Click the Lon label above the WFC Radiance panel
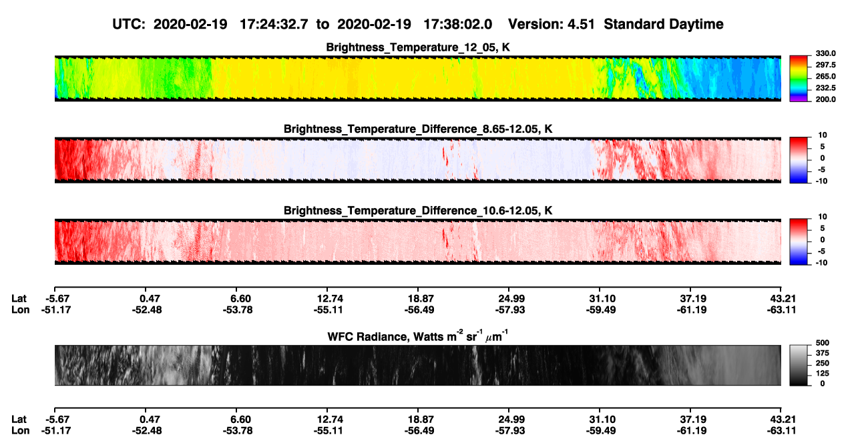Screen dimensions: 868x445 pyautogui.click(x=21, y=310)
